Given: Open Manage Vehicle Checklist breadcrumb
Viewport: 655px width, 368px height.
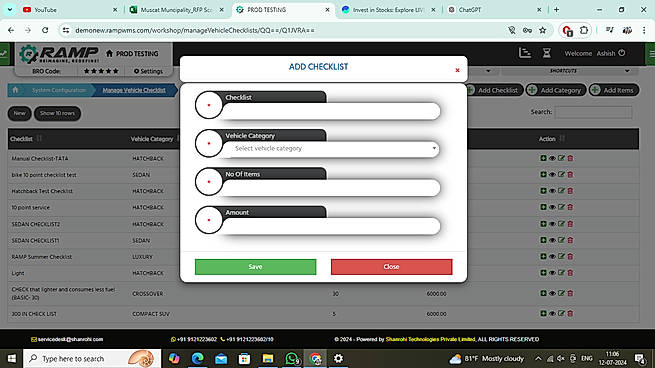Looking at the screenshot, I should click(134, 90).
